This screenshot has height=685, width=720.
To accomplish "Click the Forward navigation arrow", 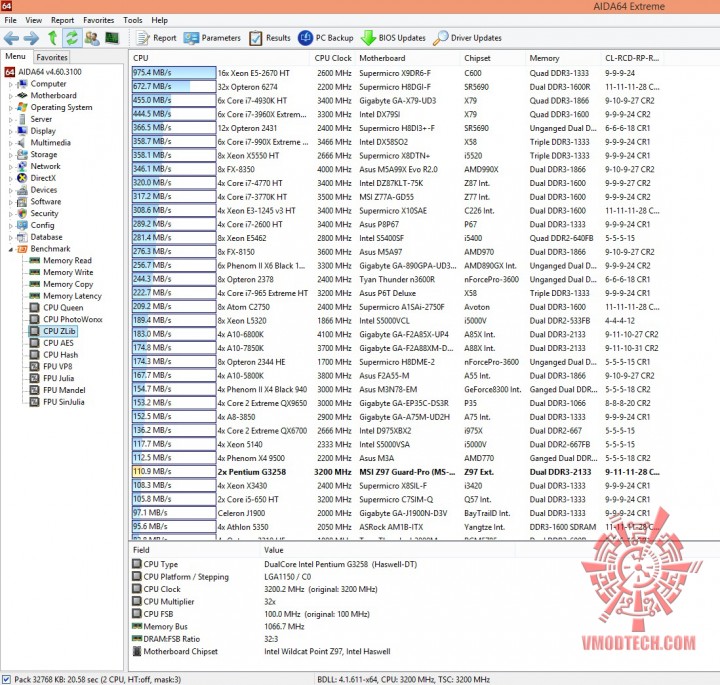I will 31,38.
